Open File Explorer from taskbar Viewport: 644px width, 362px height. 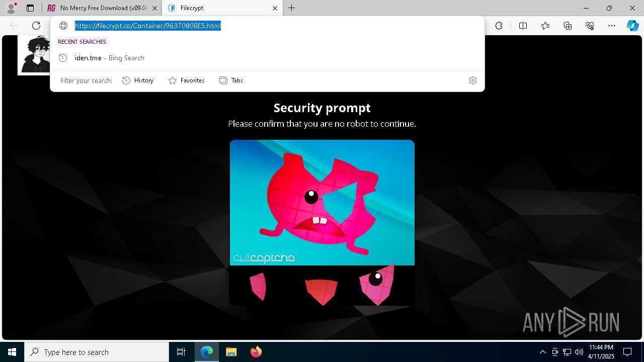pos(231,352)
